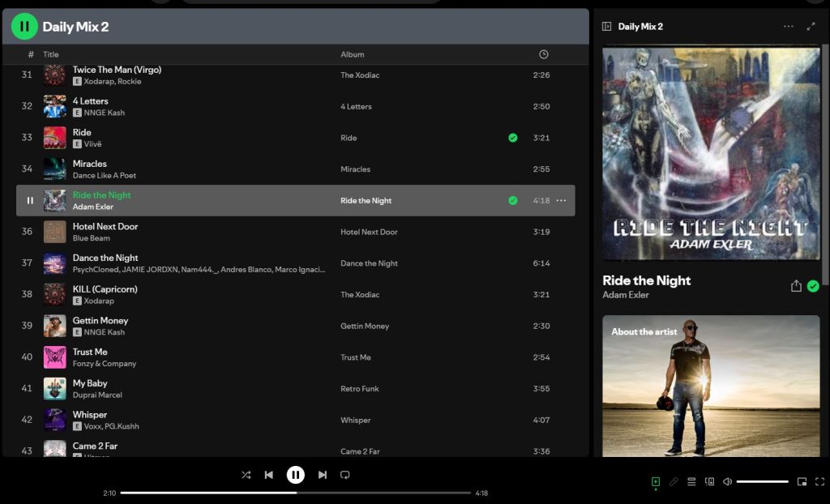Toggle the saved checkmark in the Ride the Night row

513,201
